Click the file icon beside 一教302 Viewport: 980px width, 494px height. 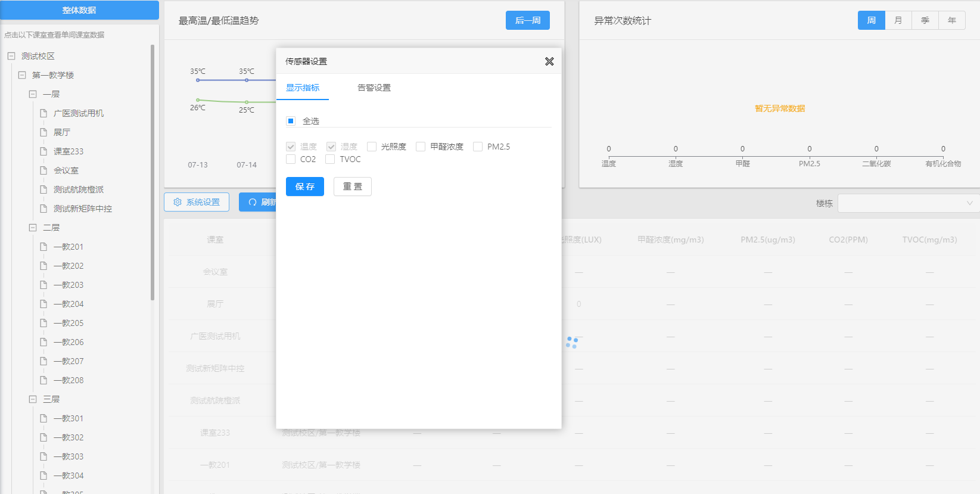(43, 437)
